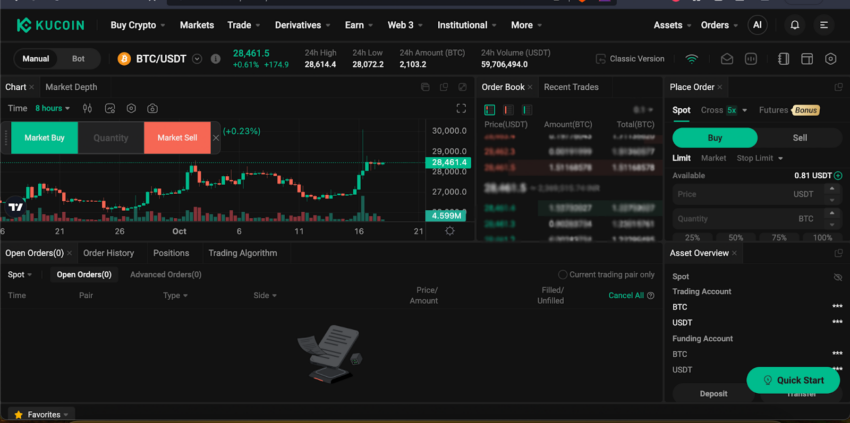Image resolution: width=850 pixels, height=423 pixels.
Task: Click the TradingView logo on chart
Action: pyautogui.click(x=15, y=207)
